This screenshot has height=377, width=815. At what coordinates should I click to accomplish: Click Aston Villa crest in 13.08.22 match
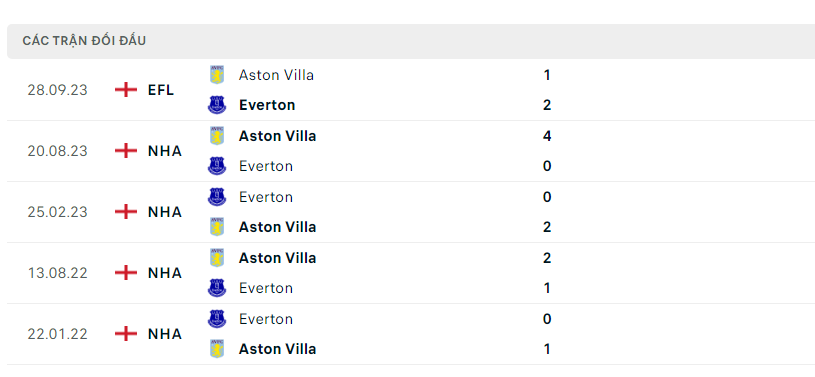click(217, 257)
